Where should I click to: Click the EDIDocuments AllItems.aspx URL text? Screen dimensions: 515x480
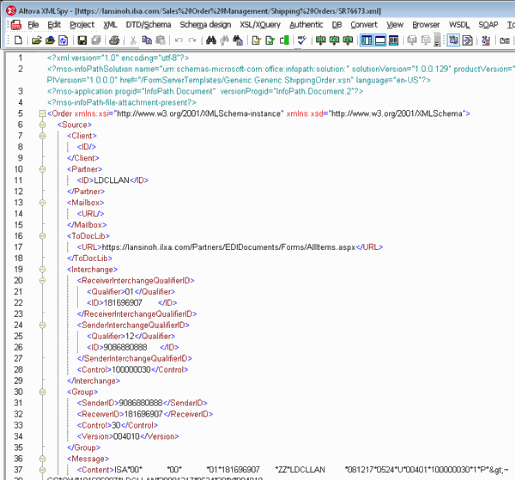coord(229,247)
